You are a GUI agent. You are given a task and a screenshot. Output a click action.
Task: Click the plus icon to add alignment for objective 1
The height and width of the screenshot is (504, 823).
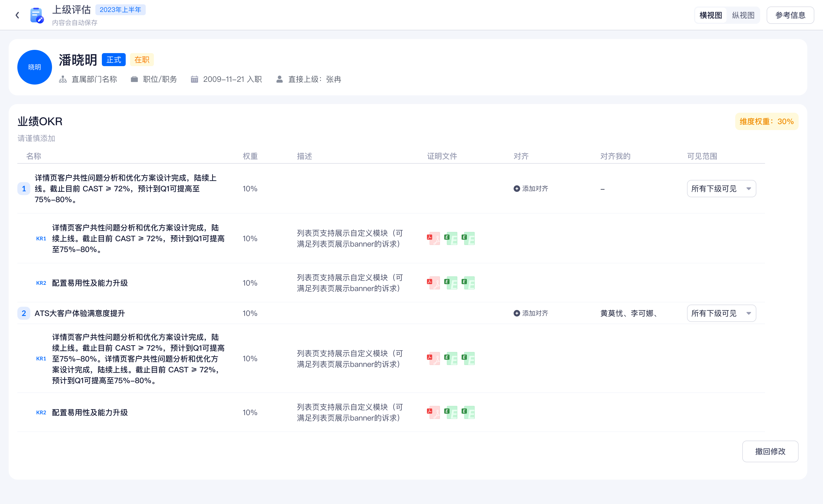[x=516, y=189]
